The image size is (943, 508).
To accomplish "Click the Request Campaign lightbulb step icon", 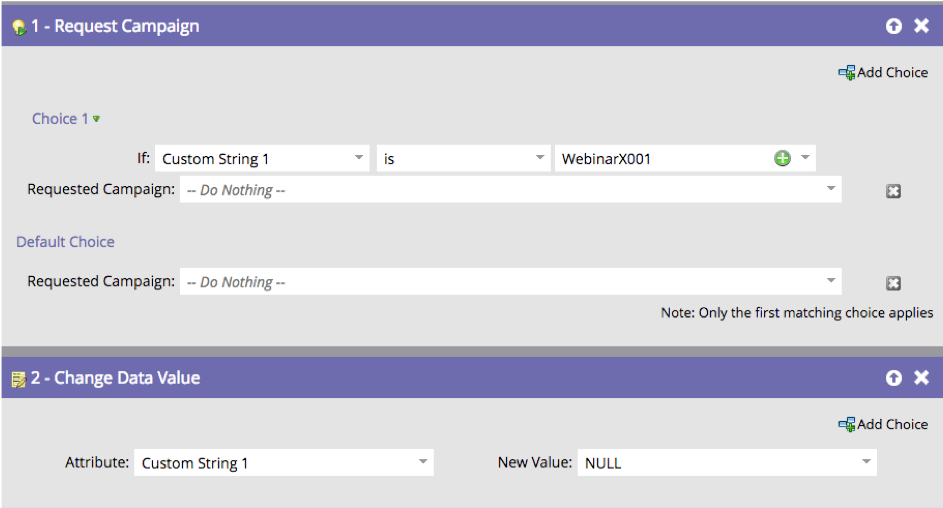I will point(17,27).
